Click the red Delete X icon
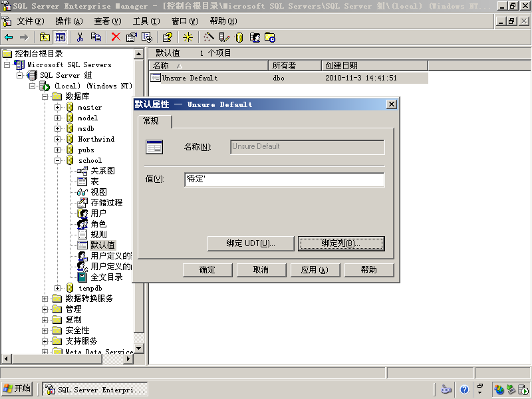This screenshot has height=399, width=532. click(116, 37)
